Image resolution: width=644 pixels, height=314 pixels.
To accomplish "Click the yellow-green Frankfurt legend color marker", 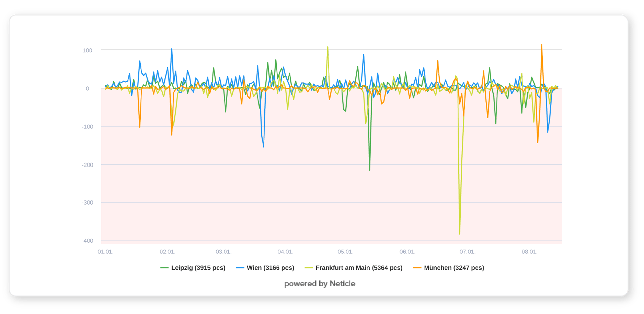I will (x=309, y=268).
